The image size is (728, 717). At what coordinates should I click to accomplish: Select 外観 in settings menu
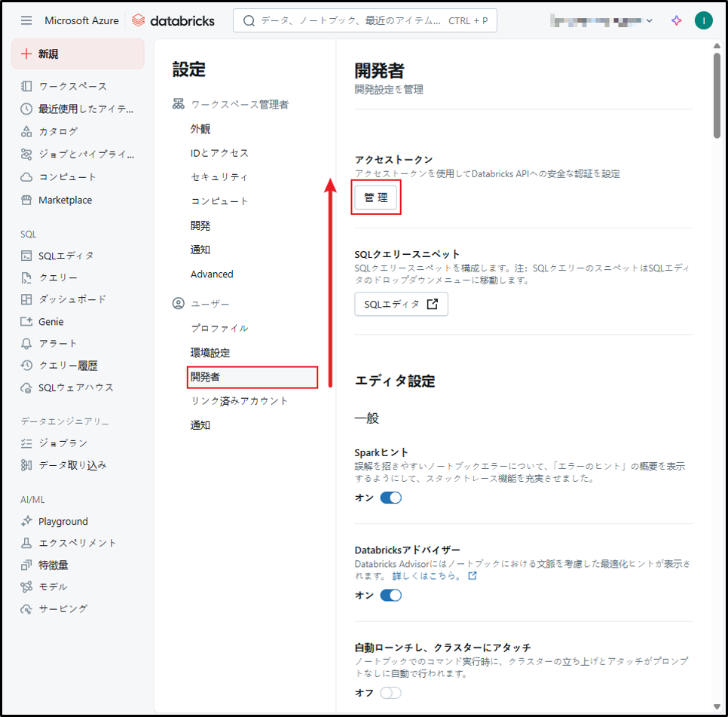click(200, 129)
